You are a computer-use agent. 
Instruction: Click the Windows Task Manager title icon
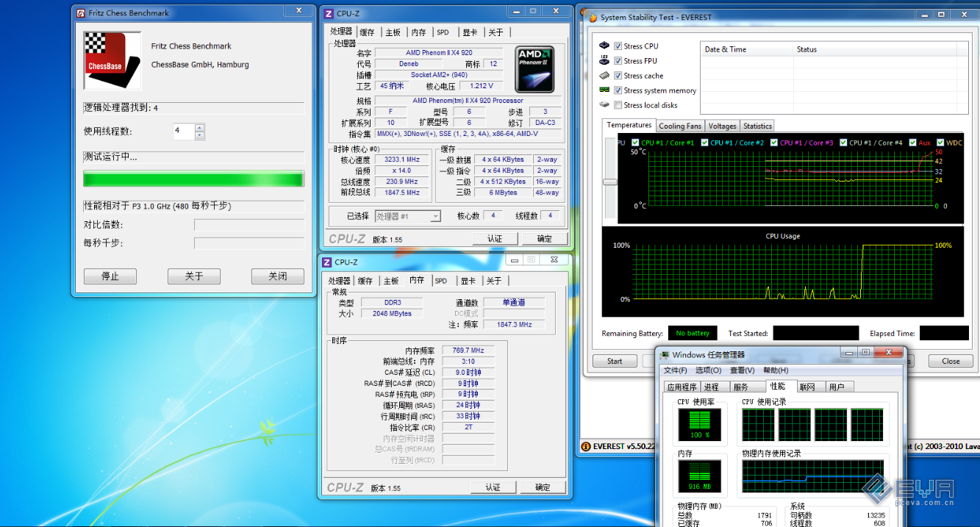(x=665, y=355)
